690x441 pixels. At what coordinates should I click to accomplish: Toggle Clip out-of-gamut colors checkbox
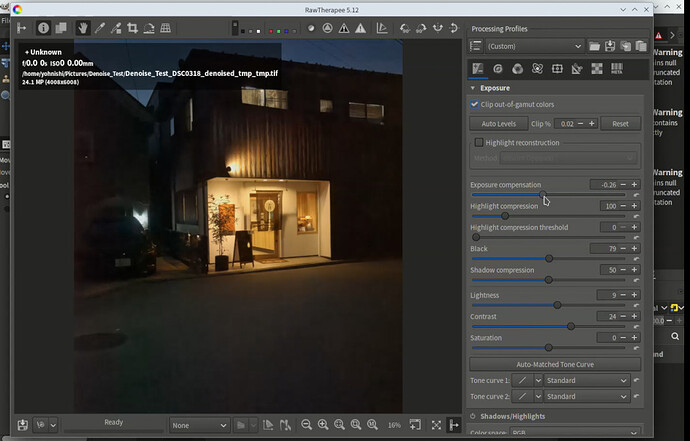coord(474,104)
